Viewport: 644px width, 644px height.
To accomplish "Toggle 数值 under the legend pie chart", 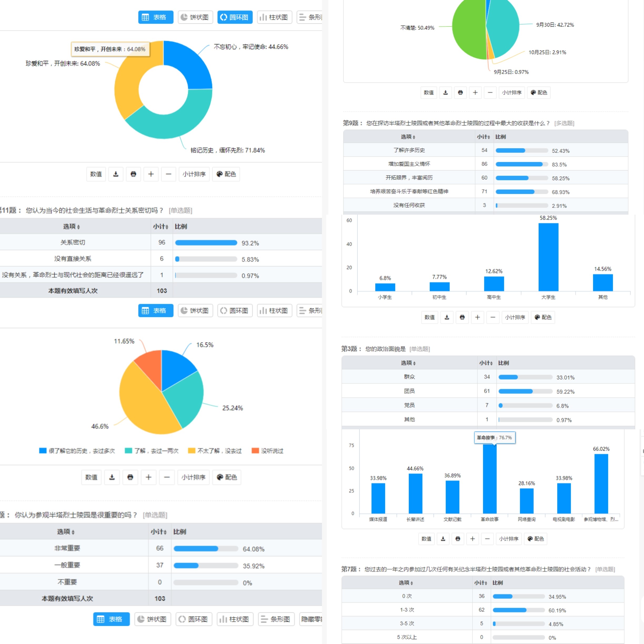I will [91, 477].
